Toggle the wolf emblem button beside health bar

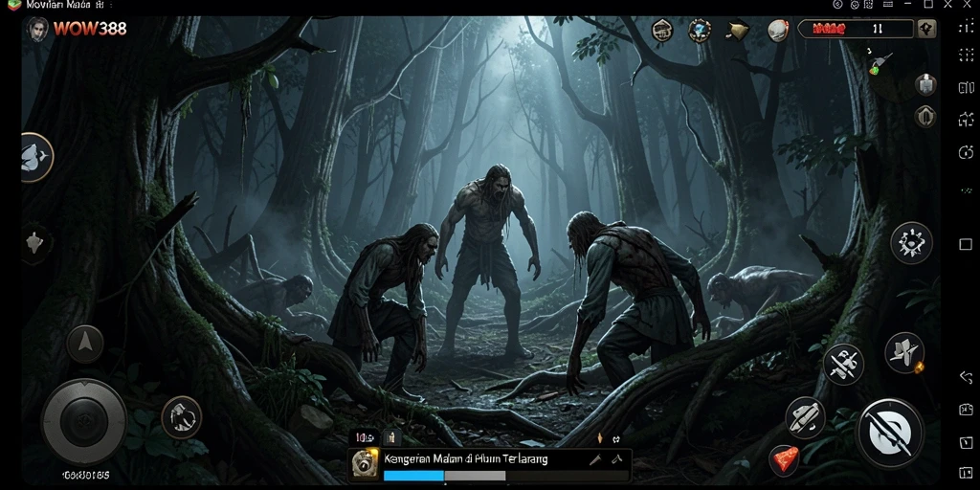click(x=926, y=29)
